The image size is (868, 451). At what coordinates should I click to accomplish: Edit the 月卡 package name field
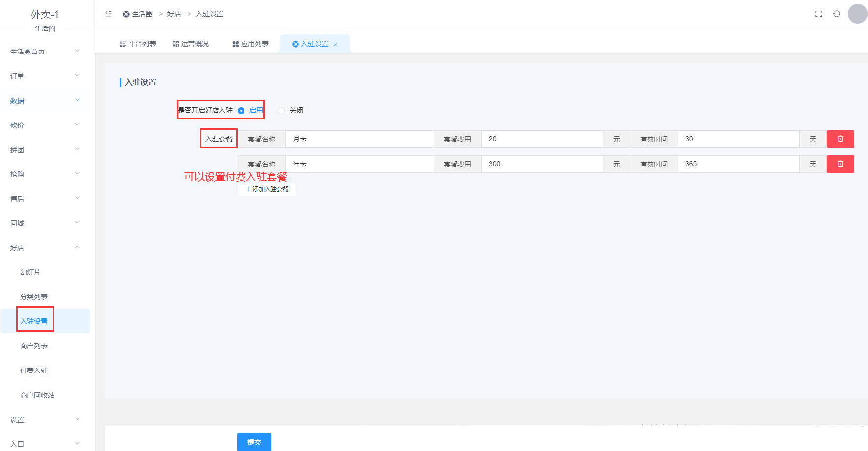[359, 139]
